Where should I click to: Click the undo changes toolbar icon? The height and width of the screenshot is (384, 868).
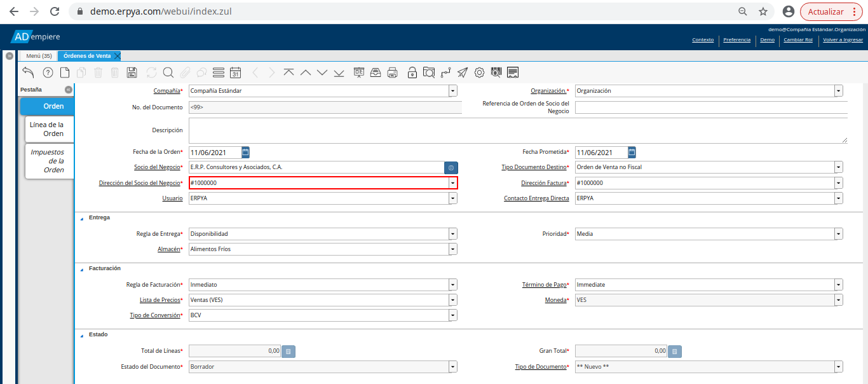[28, 72]
